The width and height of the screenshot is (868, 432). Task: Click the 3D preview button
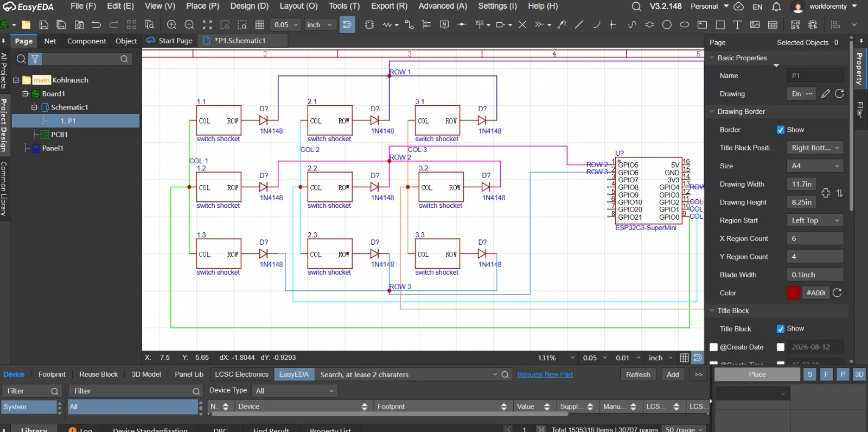[x=859, y=374]
